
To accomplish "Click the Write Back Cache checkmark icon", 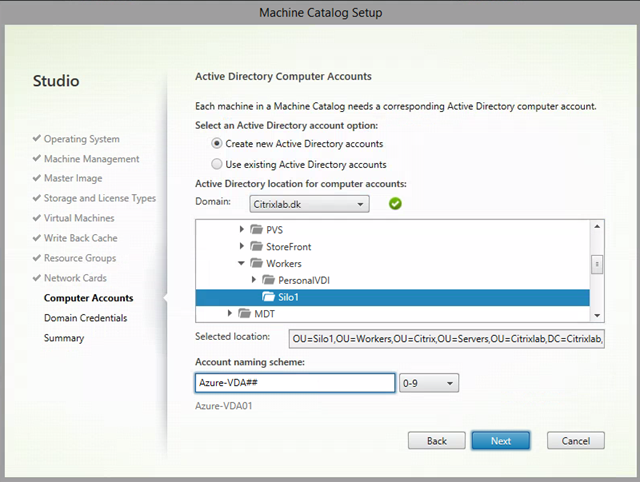I will [x=37, y=238].
